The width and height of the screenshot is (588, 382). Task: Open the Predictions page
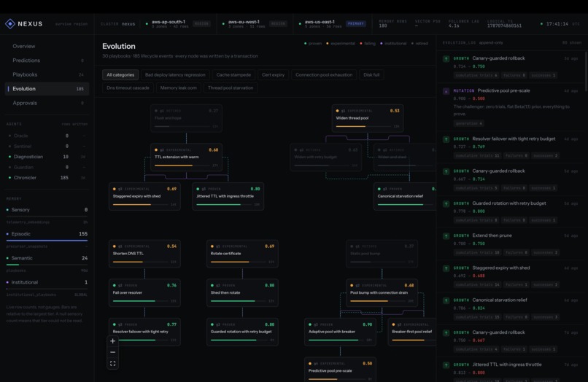tap(47, 61)
